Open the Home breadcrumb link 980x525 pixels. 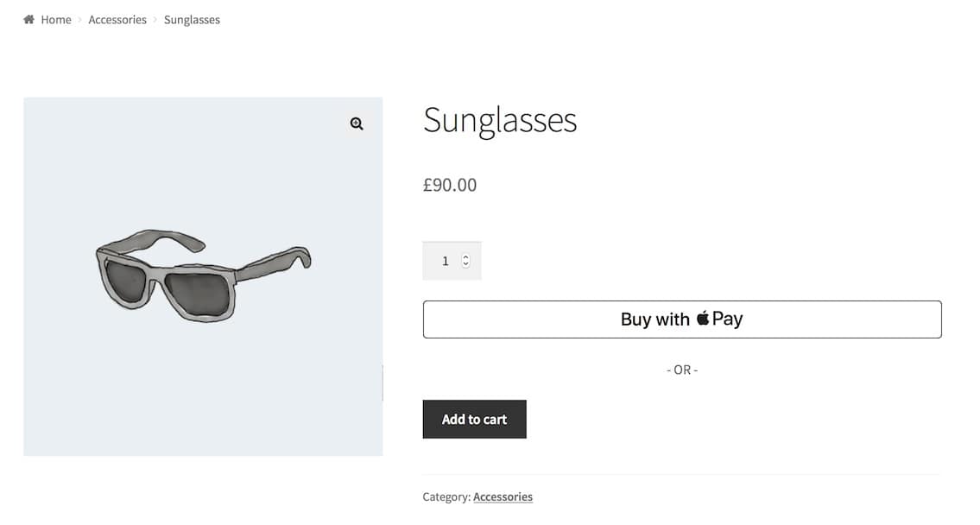56,19
